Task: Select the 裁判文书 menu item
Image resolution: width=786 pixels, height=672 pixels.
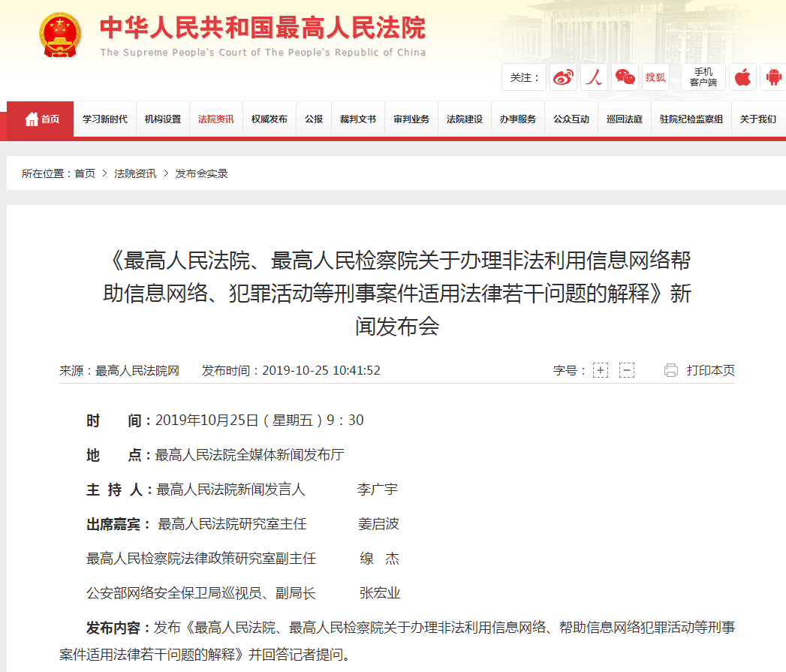Action: [357, 119]
